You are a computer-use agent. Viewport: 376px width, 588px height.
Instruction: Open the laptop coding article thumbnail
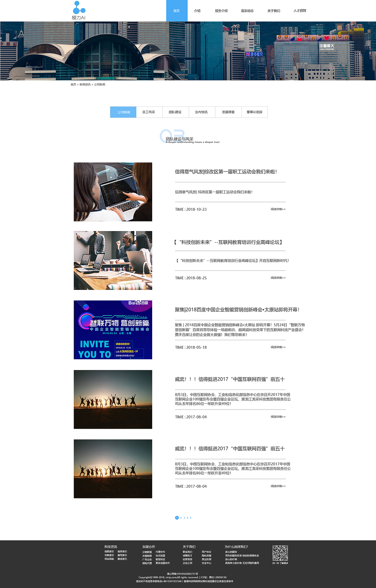[x=113, y=192]
